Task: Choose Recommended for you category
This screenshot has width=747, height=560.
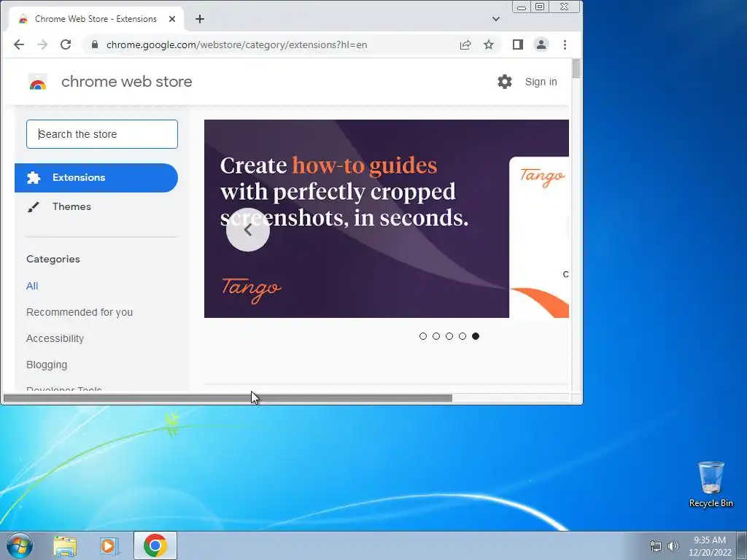Action: (80, 312)
